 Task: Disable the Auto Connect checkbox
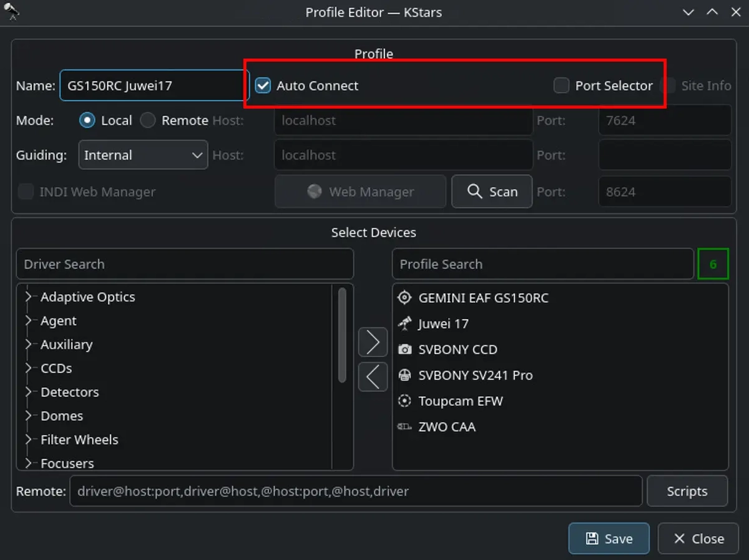[263, 86]
